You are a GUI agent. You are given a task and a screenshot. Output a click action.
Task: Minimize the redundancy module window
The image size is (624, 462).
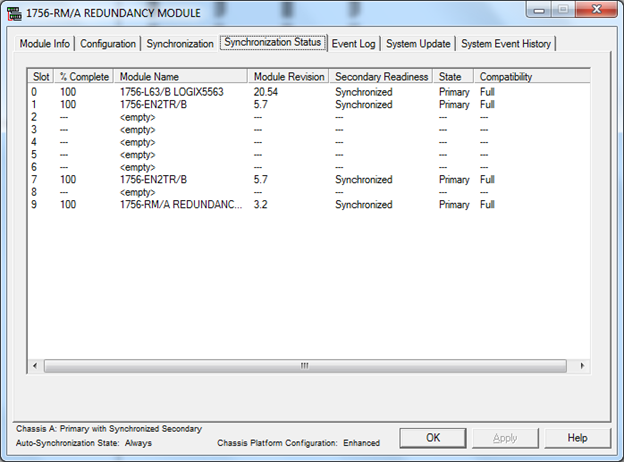[539, 10]
